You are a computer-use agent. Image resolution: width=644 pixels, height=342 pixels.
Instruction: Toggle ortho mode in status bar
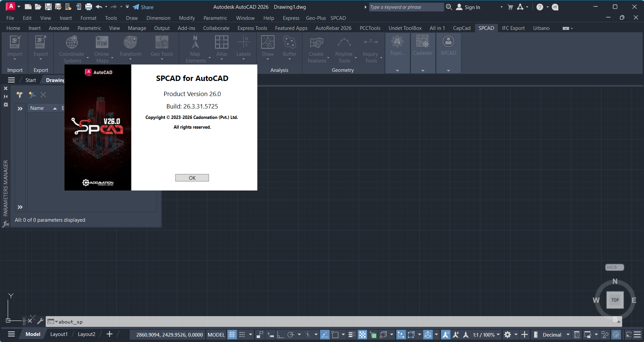coord(281,335)
